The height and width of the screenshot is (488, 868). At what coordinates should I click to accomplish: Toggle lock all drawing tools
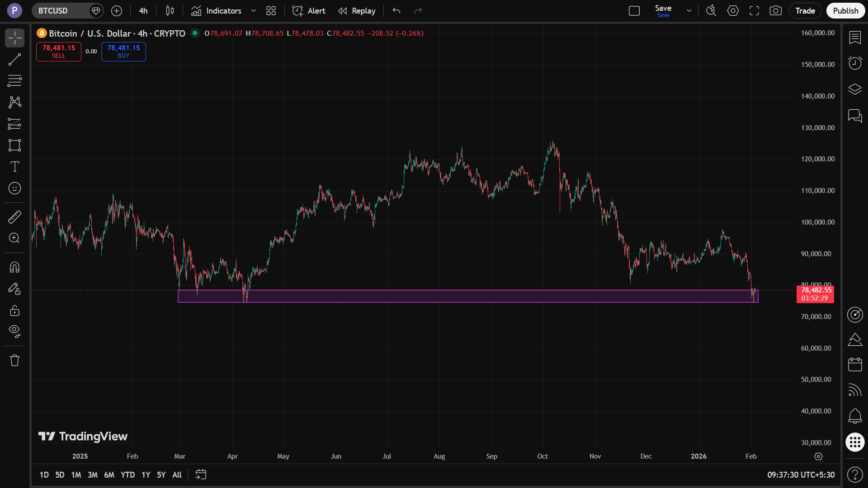point(14,310)
